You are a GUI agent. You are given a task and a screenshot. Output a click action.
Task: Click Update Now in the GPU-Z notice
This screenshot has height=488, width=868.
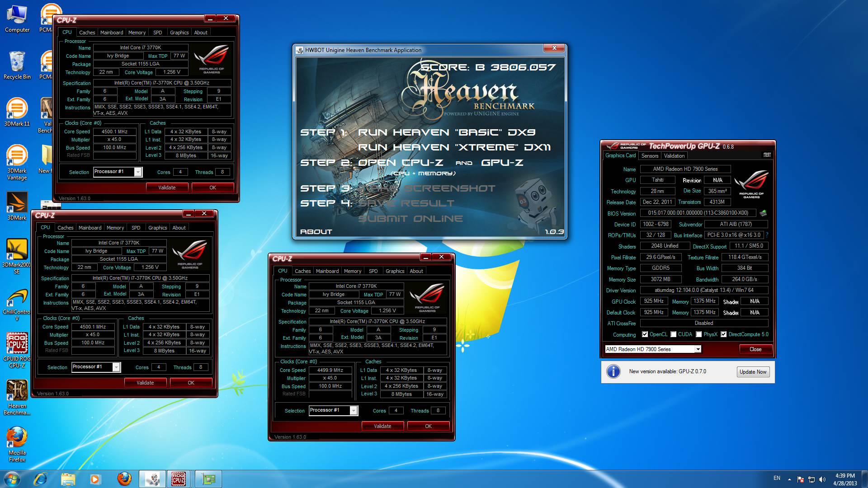(753, 372)
